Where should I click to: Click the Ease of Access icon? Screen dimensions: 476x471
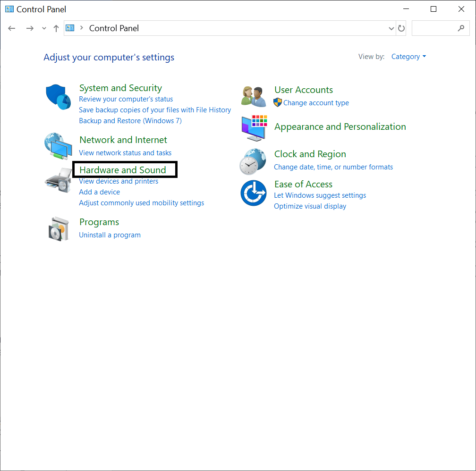(x=254, y=193)
